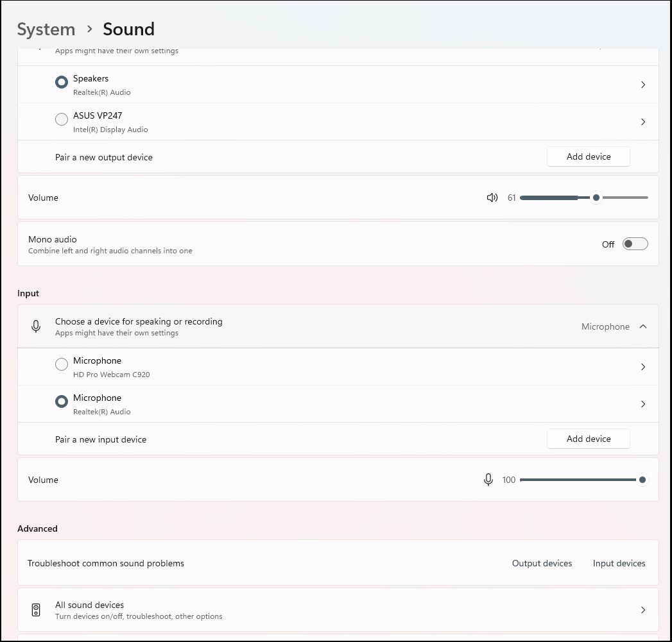The width and height of the screenshot is (672, 642).
Task: Toggle the Mono audio switch
Action: pyautogui.click(x=635, y=244)
